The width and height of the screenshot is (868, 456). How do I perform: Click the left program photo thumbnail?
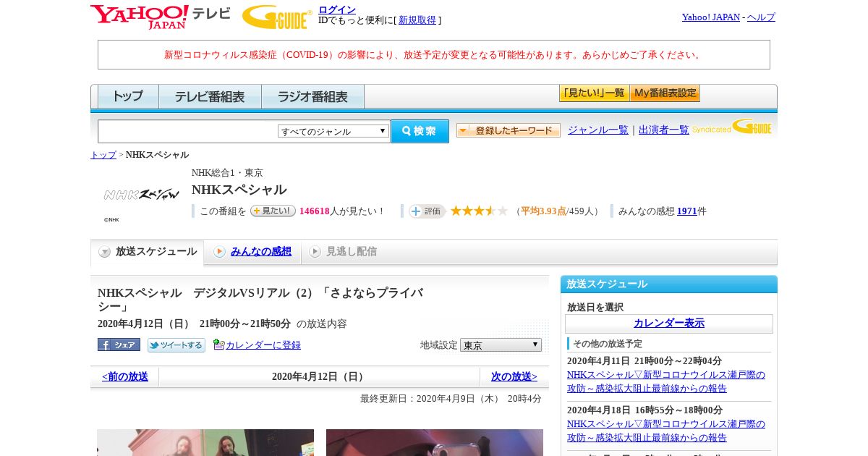pos(205,442)
